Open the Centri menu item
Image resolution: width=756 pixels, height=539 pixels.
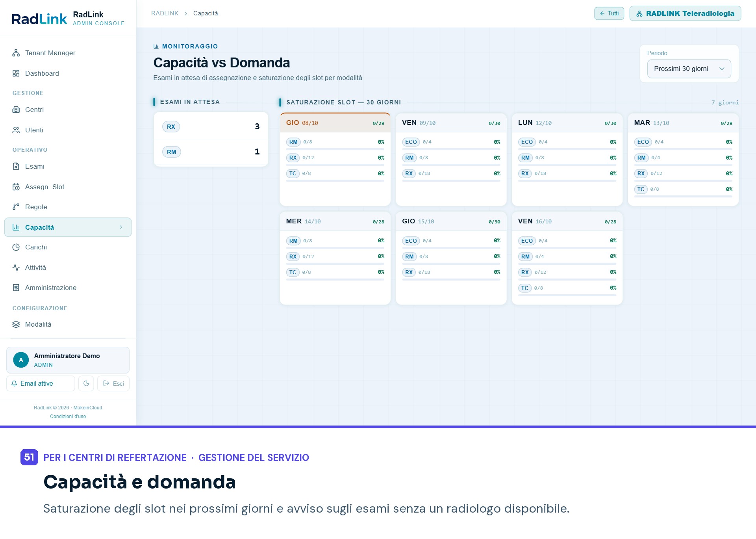coord(68,110)
